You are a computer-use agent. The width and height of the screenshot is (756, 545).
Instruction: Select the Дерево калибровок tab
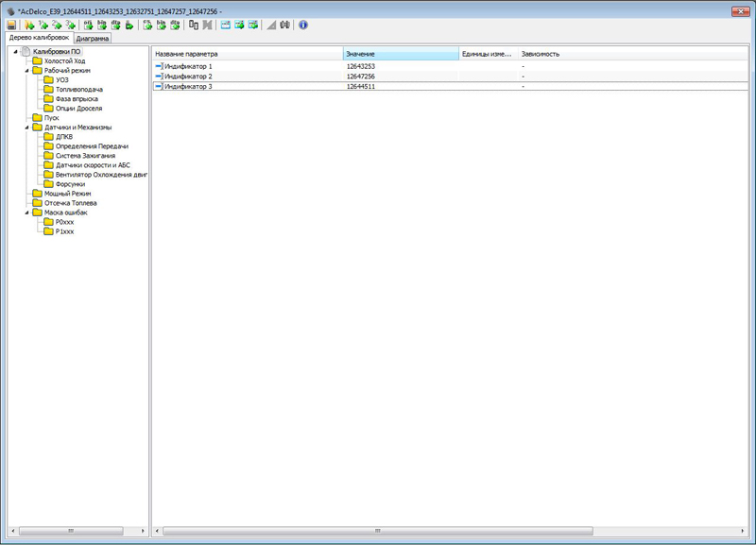[38, 38]
